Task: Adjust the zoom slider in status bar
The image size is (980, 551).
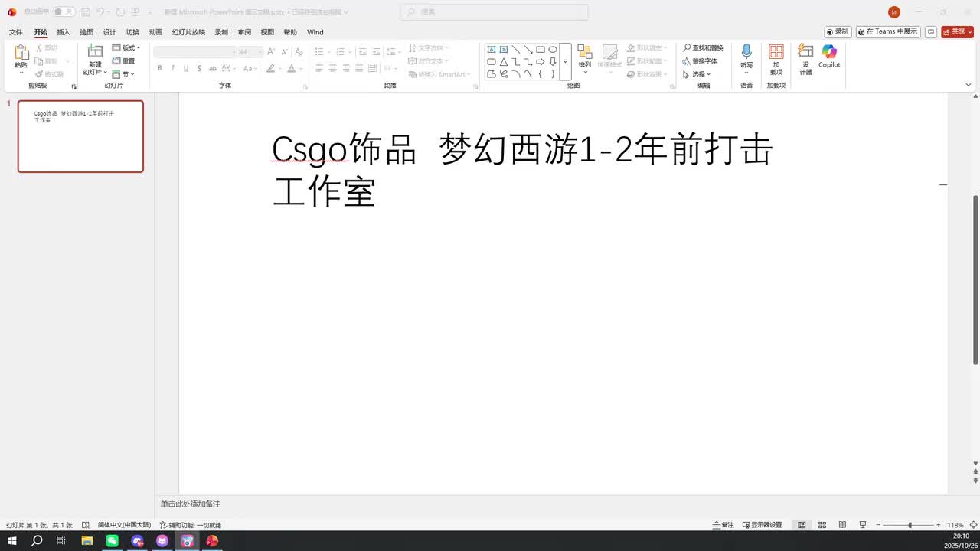Action: [x=910, y=525]
